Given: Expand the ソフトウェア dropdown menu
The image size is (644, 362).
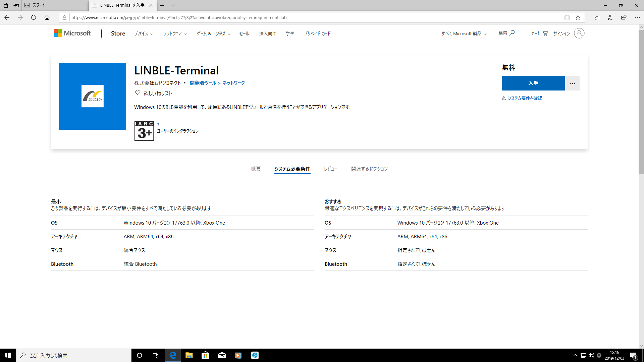Looking at the screenshot, I should click(x=175, y=34).
